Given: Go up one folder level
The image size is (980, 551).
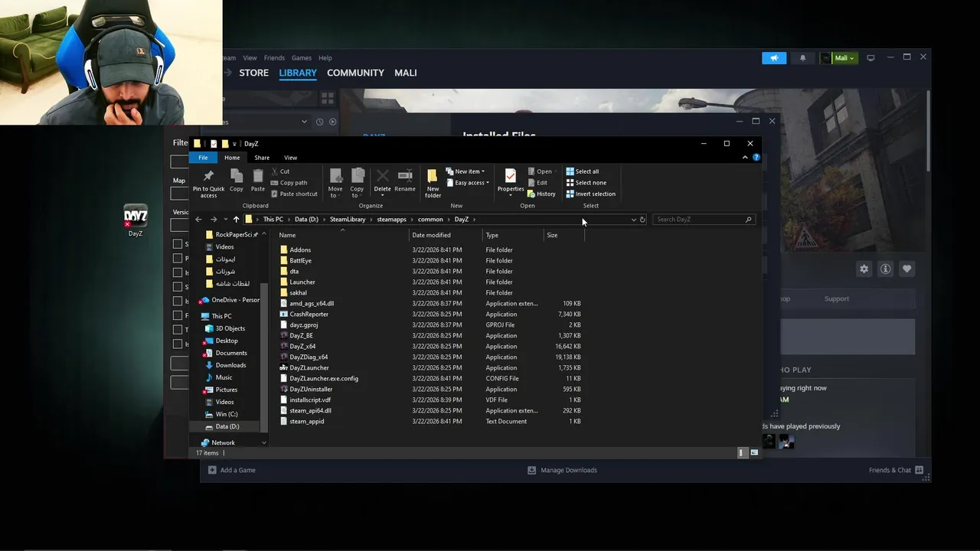Looking at the screenshot, I should tap(236, 220).
